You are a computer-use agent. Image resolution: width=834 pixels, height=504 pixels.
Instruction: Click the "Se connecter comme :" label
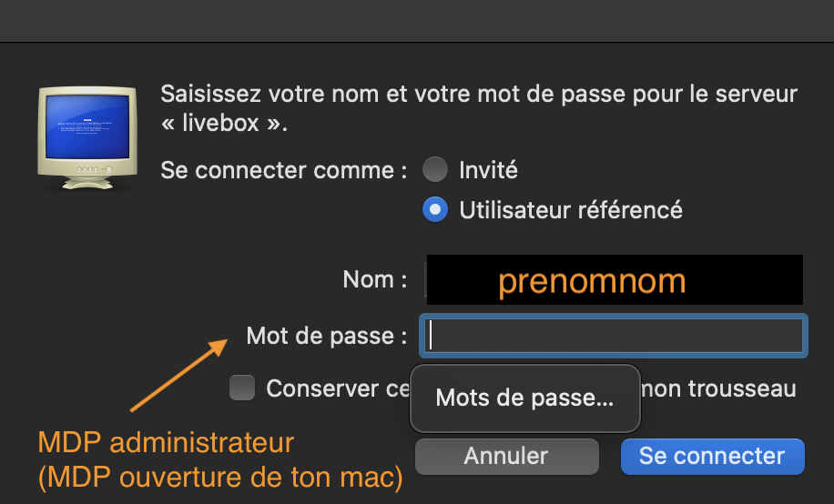pos(283,169)
